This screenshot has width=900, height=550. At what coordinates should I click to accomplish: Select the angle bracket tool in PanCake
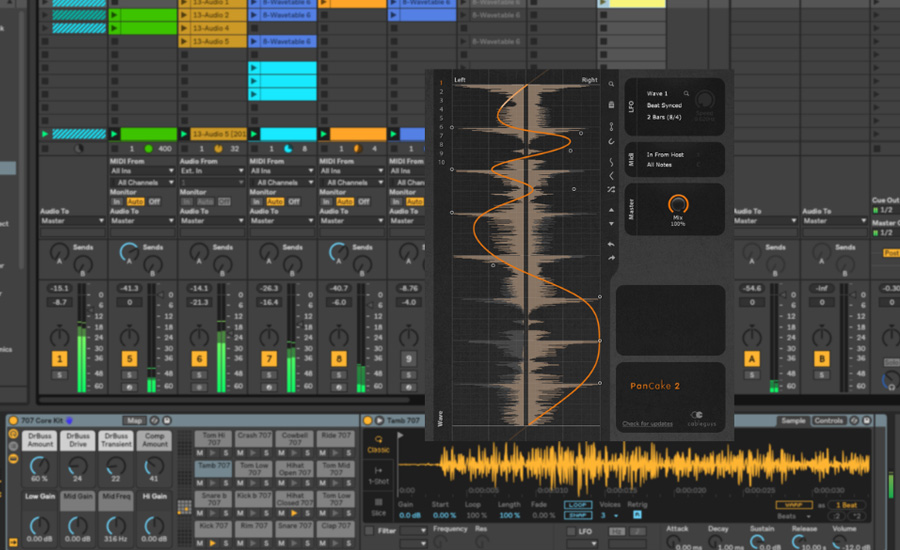click(611, 176)
